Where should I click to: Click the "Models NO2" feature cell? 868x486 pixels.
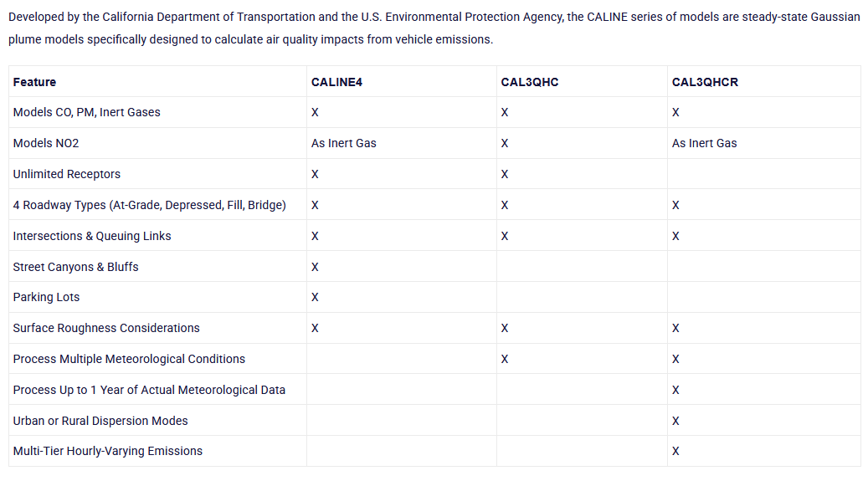(46, 143)
